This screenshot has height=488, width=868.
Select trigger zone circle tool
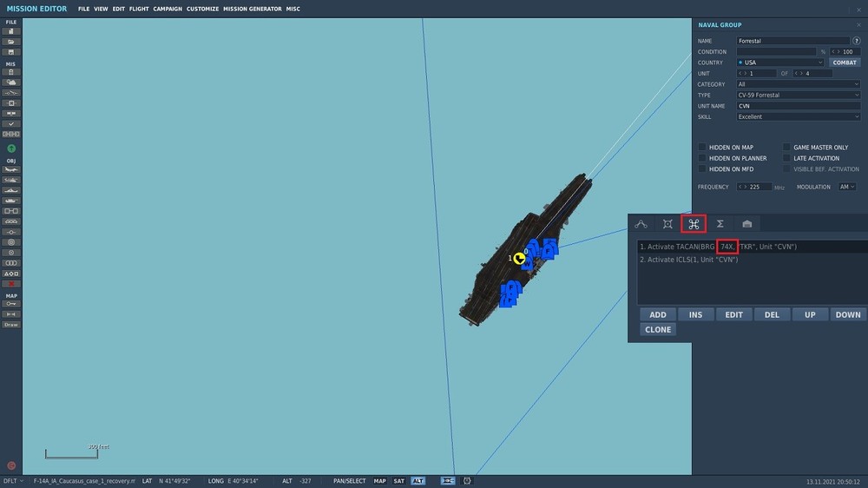tap(11, 242)
